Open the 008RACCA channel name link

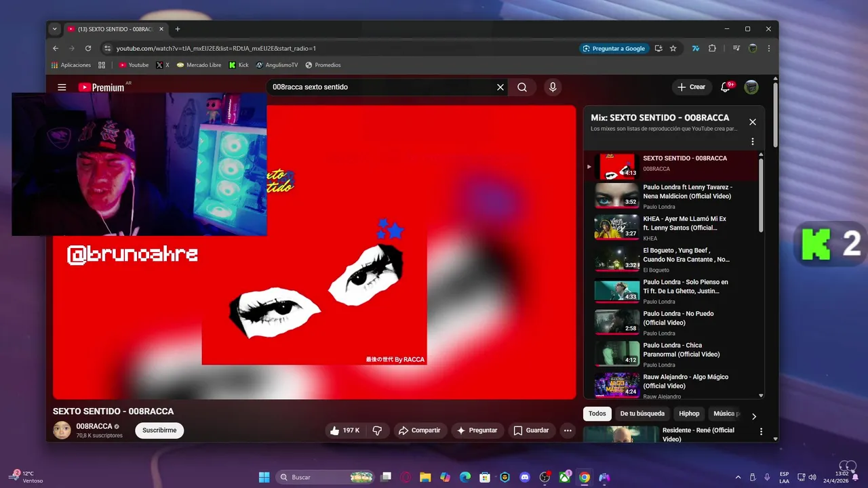pyautogui.click(x=94, y=426)
